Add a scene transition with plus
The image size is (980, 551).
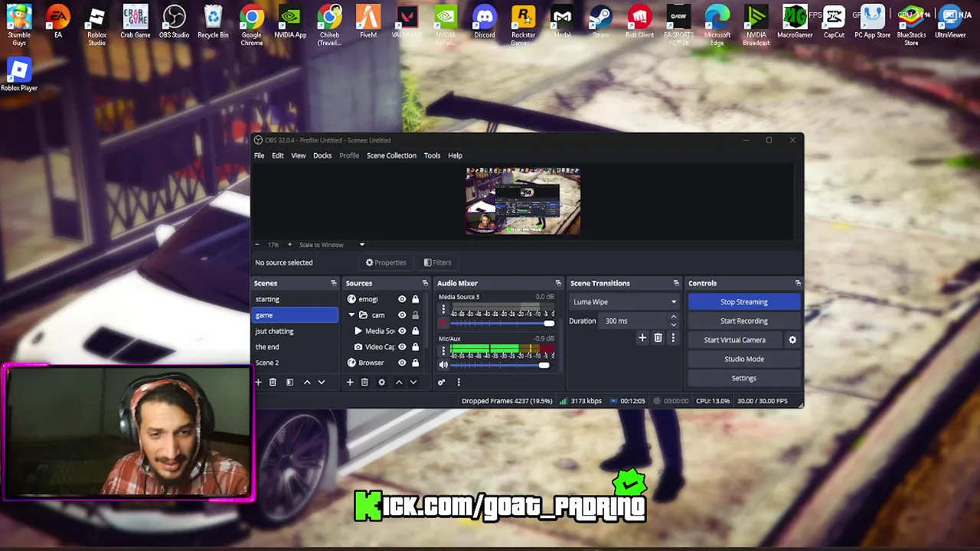pyautogui.click(x=642, y=337)
